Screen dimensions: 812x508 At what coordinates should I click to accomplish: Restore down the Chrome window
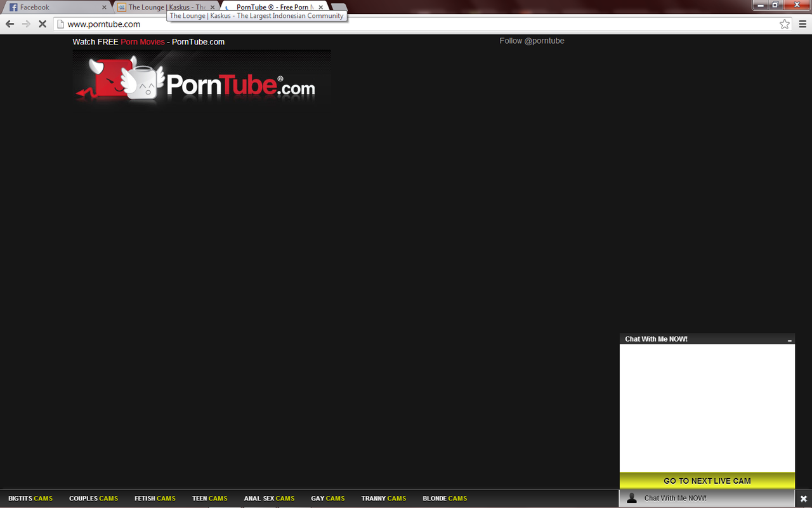[x=775, y=4]
